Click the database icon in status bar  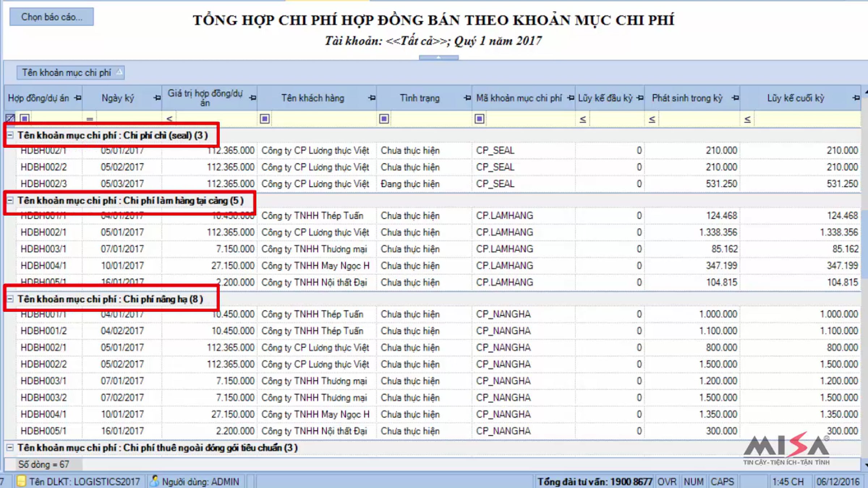[21, 481]
